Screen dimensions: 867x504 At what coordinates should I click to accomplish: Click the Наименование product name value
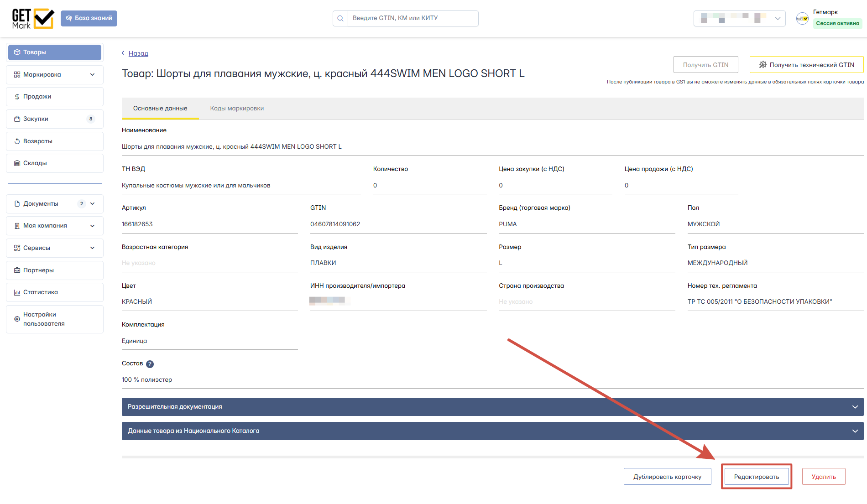coord(232,147)
